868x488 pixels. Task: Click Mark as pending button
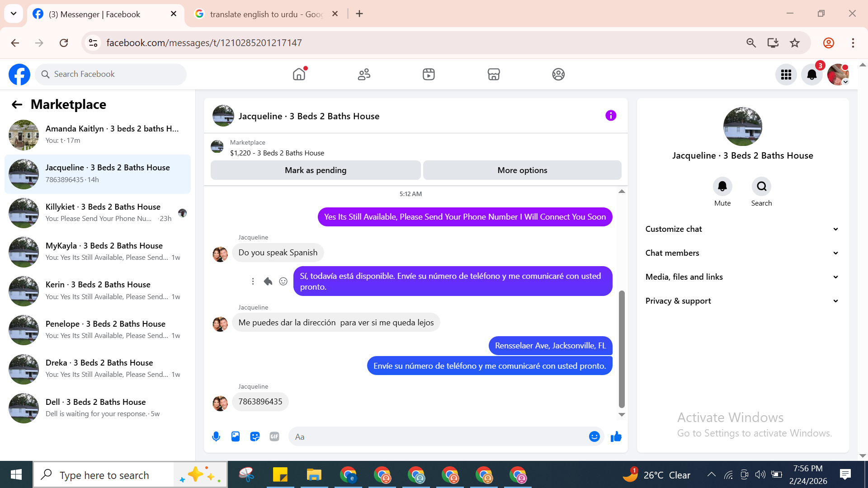316,170
